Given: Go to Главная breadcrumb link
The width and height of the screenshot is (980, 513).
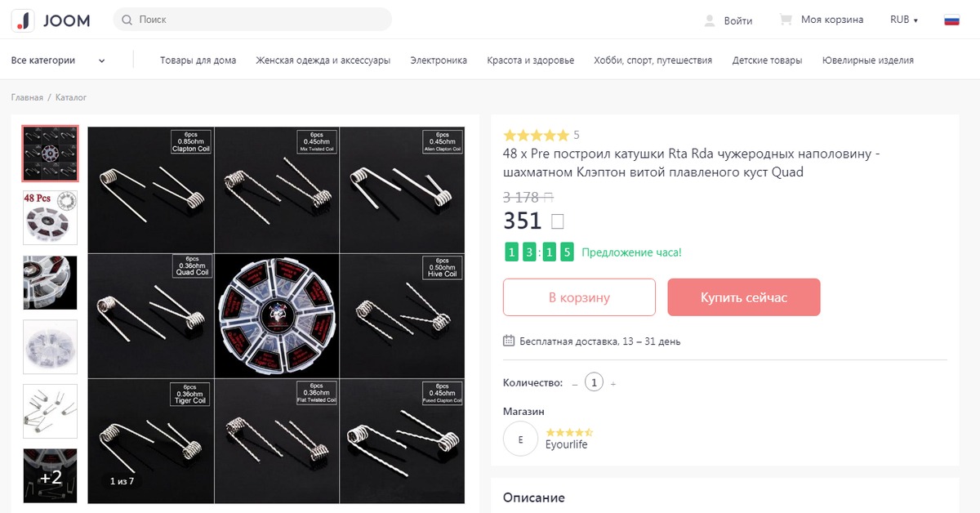Looking at the screenshot, I should (x=27, y=98).
